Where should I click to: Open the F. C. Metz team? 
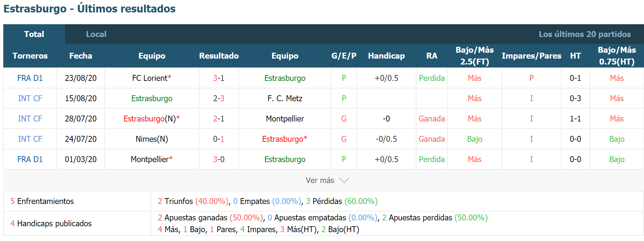[285, 98]
